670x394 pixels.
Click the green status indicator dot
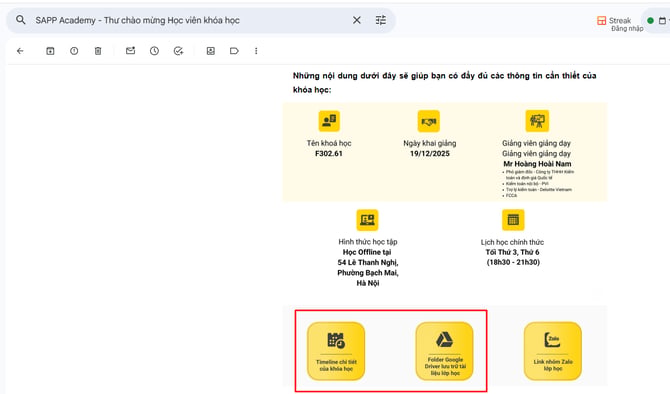click(x=650, y=21)
